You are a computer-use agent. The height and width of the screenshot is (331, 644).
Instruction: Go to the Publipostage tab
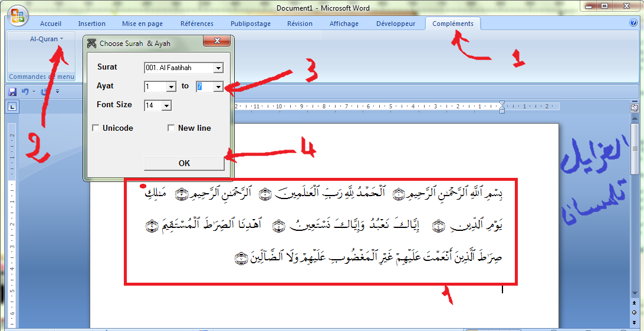click(x=251, y=24)
